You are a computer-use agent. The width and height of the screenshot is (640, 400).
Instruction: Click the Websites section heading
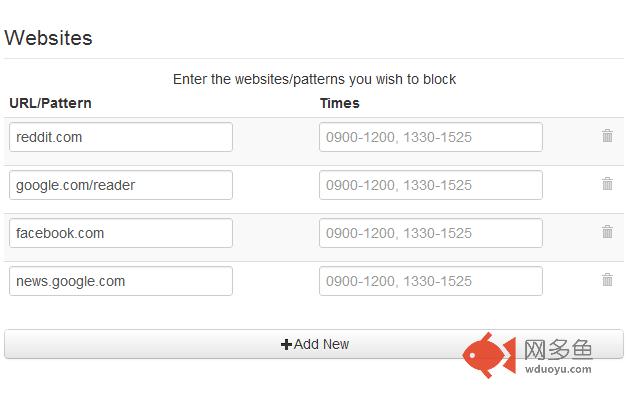point(48,38)
